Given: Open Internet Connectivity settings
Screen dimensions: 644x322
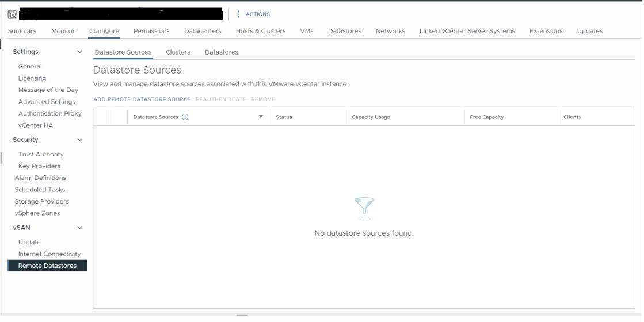Looking at the screenshot, I should point(49,254).
